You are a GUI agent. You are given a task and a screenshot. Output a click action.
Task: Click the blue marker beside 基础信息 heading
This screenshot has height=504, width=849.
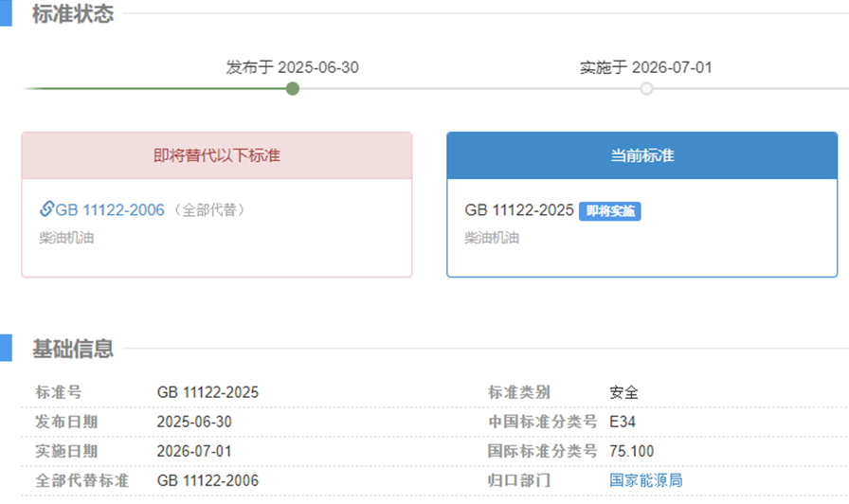[x=5, y=348]
